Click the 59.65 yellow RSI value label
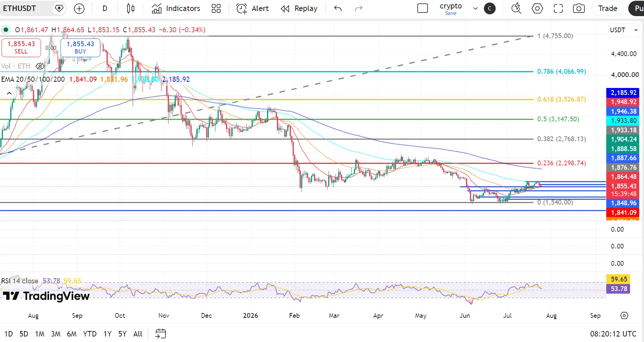644x342 pixels. coord(619,279)
